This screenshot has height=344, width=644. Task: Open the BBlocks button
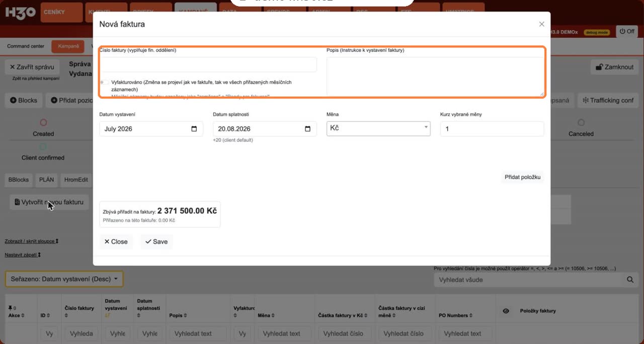[19, 180]
